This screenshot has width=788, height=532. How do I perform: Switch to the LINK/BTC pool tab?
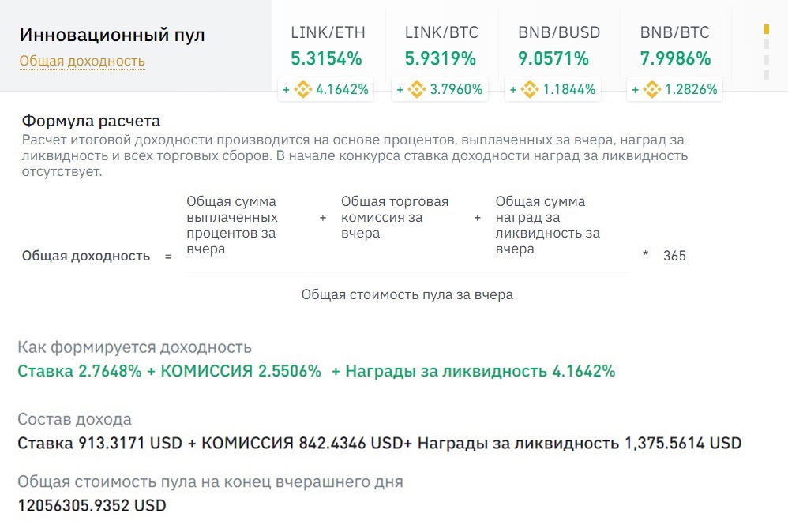441,33
